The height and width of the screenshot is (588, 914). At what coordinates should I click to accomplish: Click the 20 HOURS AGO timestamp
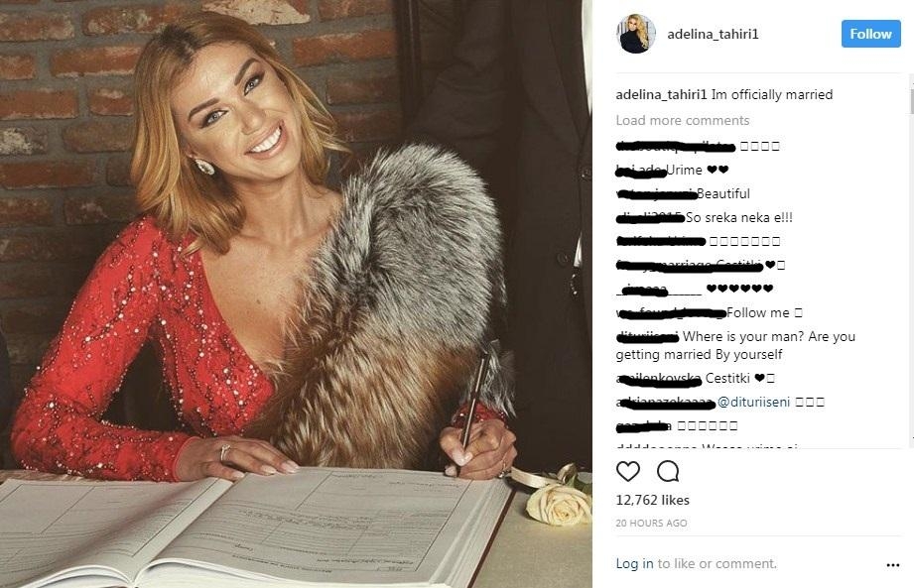(651, 523)
